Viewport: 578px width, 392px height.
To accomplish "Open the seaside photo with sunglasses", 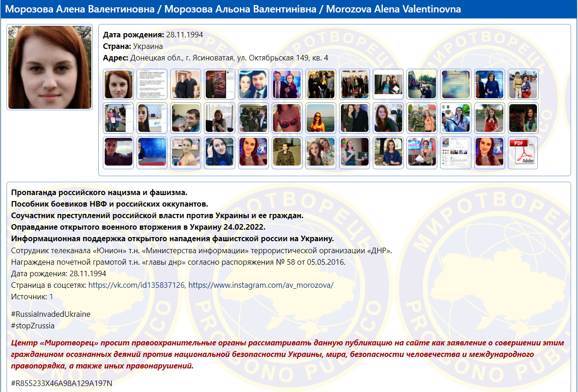I will (321, 118).
